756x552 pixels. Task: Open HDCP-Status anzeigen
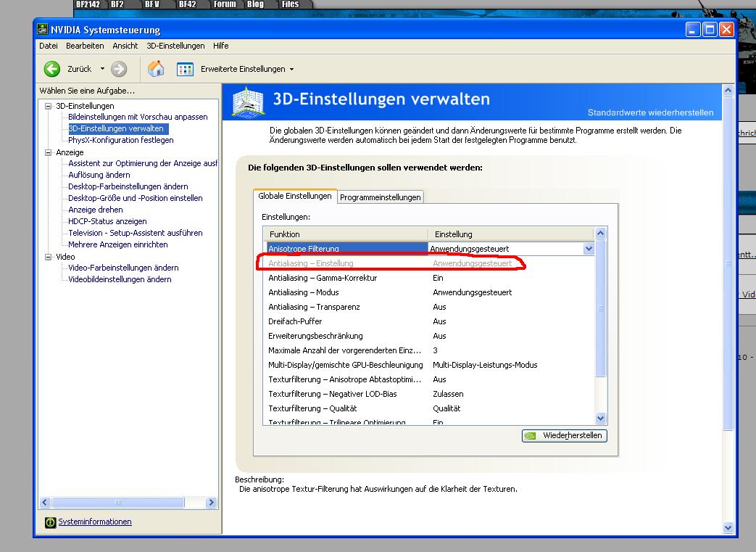click(x=107, y=221)
